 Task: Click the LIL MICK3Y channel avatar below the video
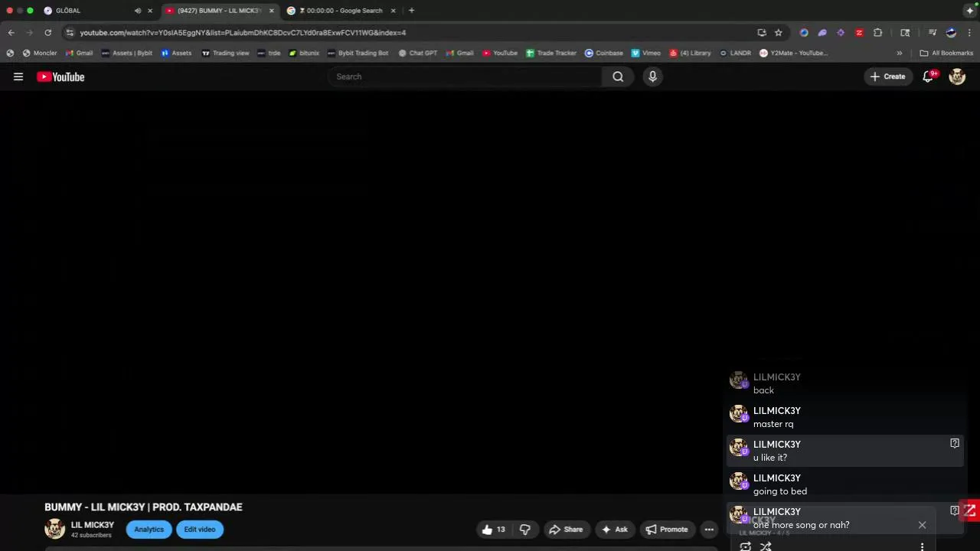click(x=55, y=529)
